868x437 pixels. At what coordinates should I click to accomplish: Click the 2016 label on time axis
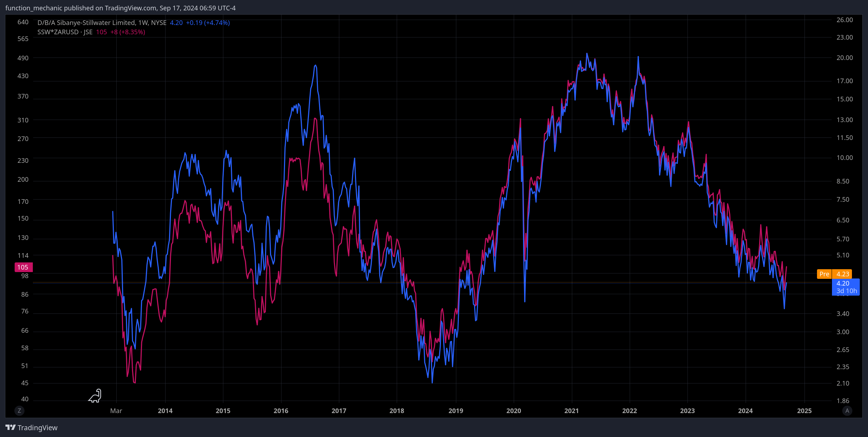(x=281, y=411)
